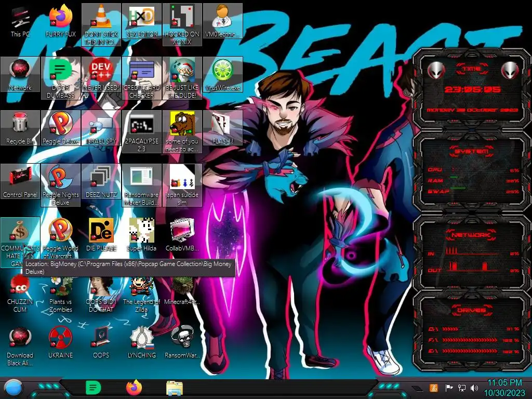Image resolution: width=532 pixels, height=399 pixels.
Task: Launch the CHUZZIN red fuzzball icon
Action: [x=20, y=294]
